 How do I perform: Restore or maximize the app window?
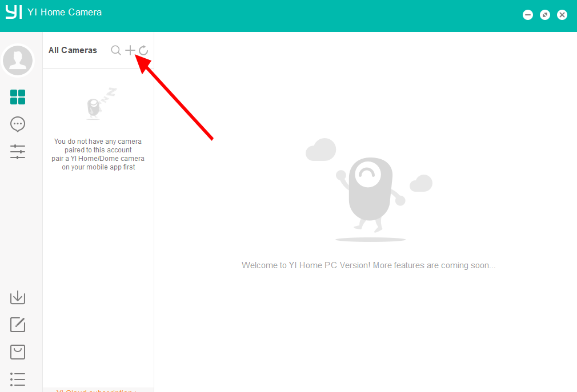click(x=545, y=15)
